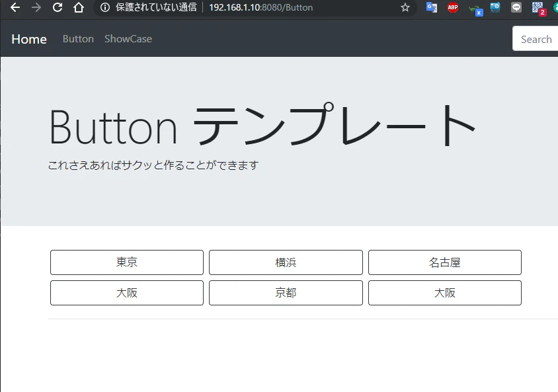558x392 pixels.
Task: Open the ABP Adblock Plus extension
Action: click(453, 7)
